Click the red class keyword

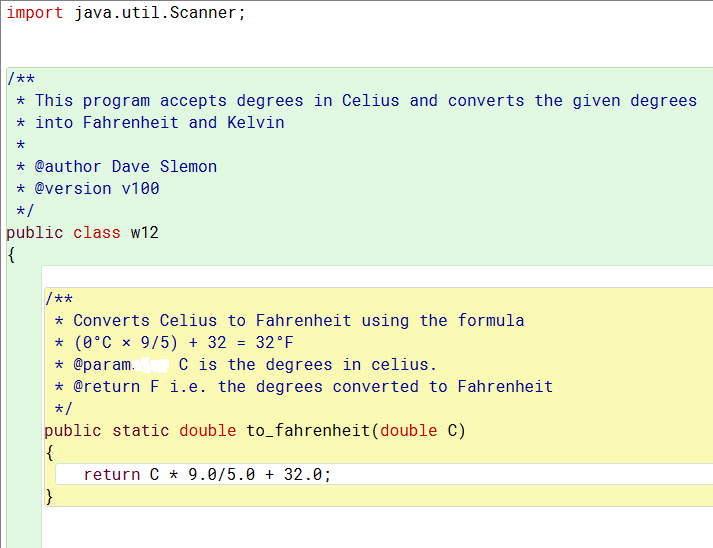pos(97,232)
